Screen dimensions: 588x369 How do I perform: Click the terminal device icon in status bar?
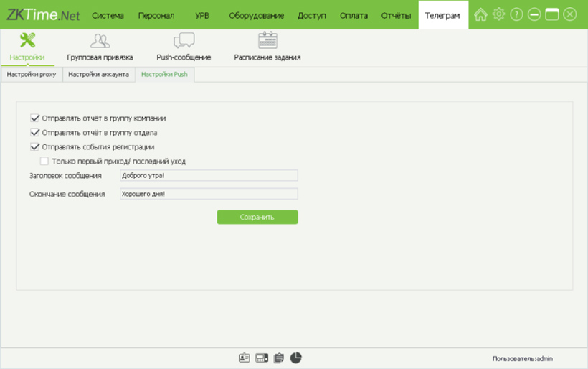[x=262, y=358]
